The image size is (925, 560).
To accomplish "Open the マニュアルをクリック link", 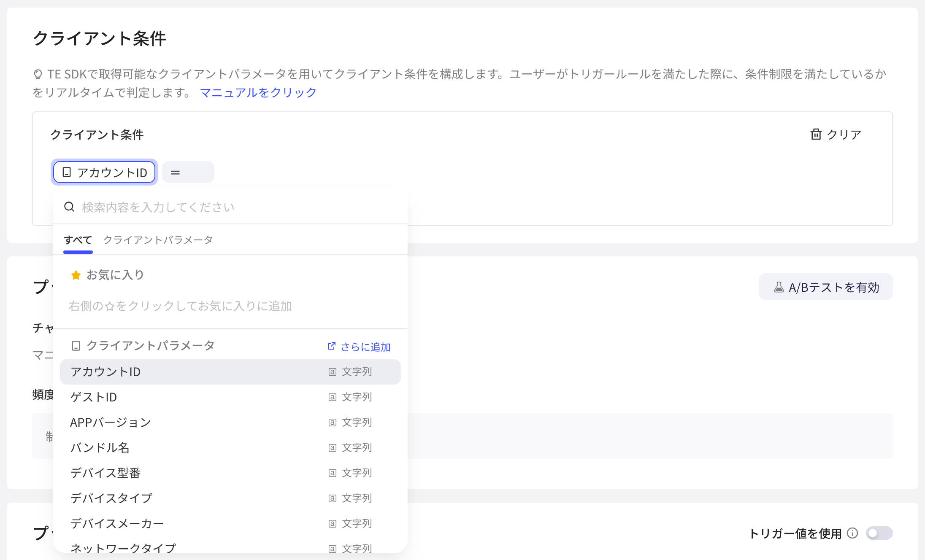I will [x=258, y=92].
